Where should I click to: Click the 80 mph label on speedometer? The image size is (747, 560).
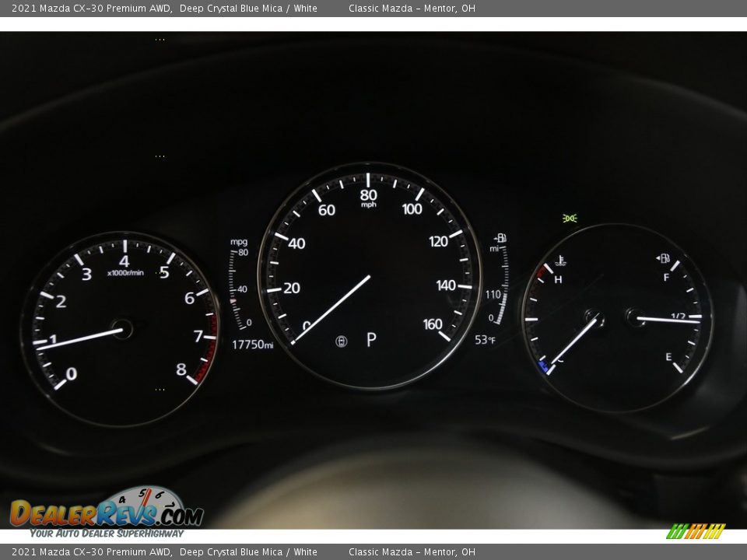tap(369, 195)
